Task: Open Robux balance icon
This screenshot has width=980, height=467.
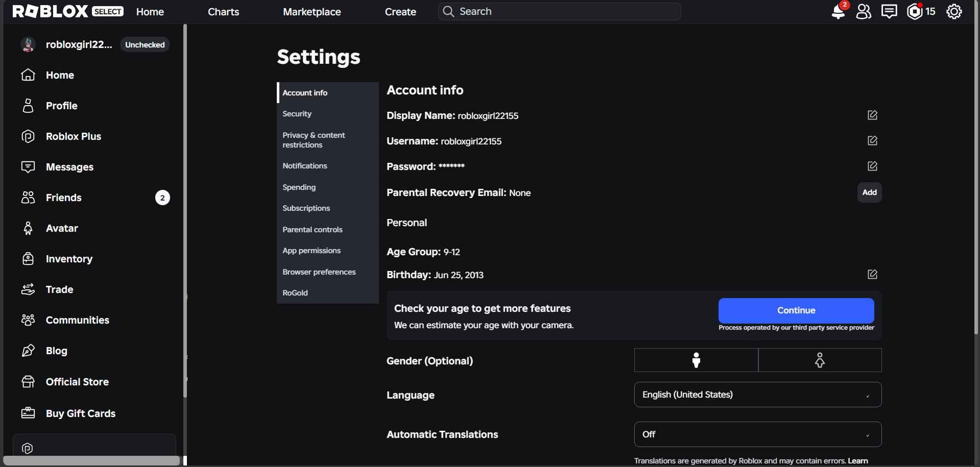Action: pos(915,11)
